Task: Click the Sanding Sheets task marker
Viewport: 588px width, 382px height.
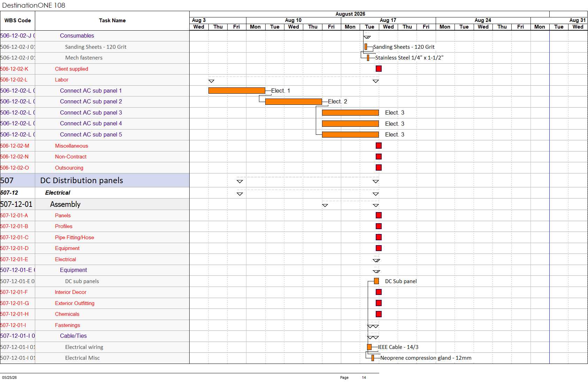Action: tap(366, 47)
